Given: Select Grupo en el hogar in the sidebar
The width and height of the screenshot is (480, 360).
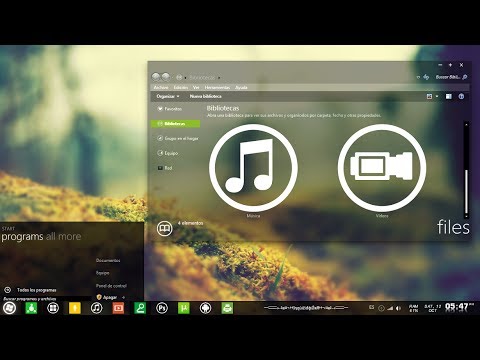Looking at the screenshot, I should 178,138.
